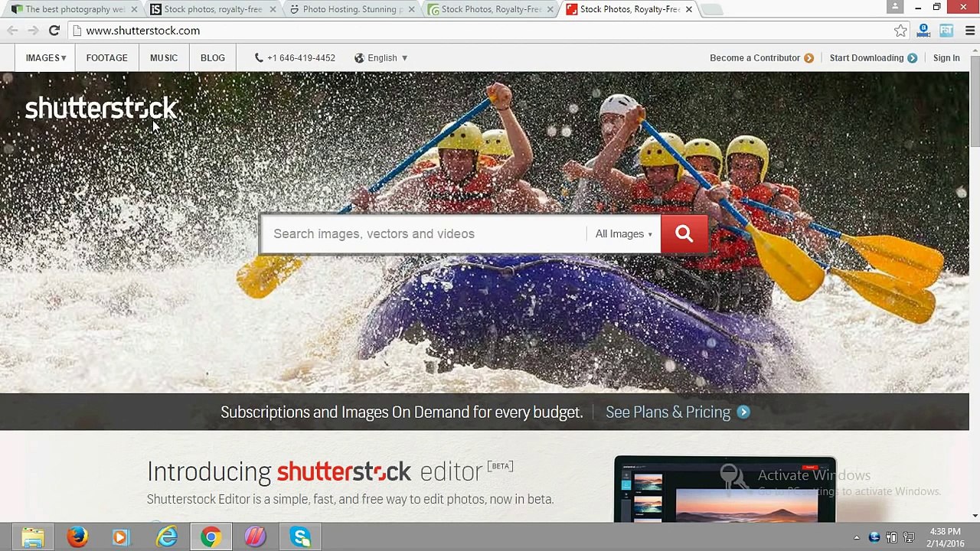
Task: Expand the IMAGES dropdown menu
Action: pyautogui.click(x=45, y=58)
